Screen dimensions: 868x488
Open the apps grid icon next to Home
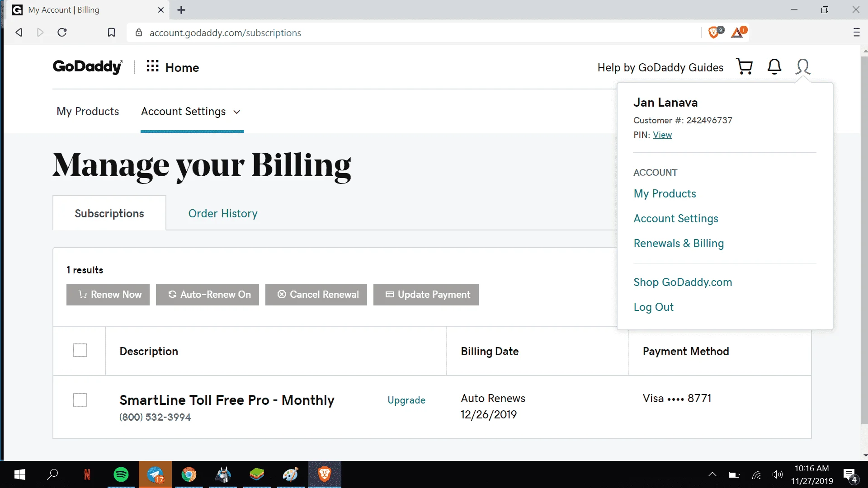[152, 66]
